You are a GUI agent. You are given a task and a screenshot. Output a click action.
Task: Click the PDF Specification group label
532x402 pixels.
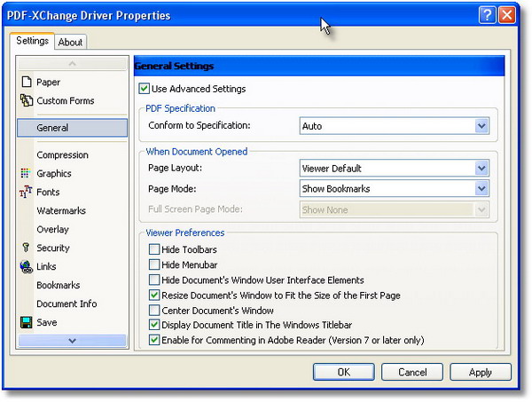pyautogui.click(x=180, y=108)
